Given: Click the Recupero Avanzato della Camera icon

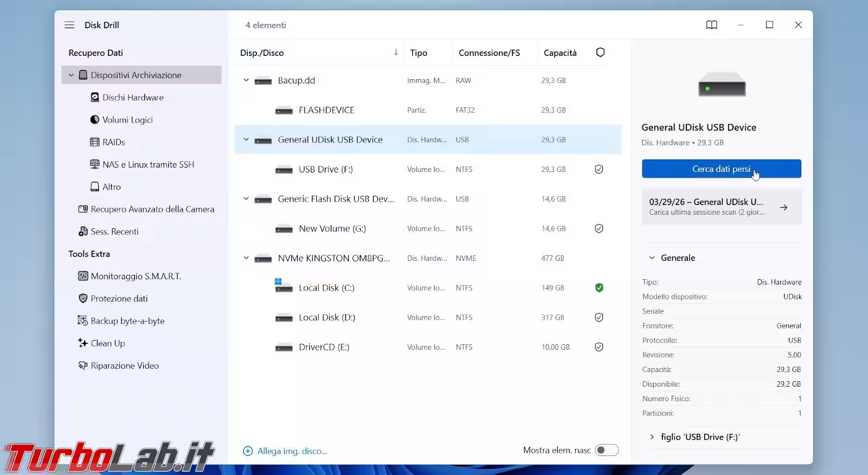Looking at the screenshot, I should [83, 209].
